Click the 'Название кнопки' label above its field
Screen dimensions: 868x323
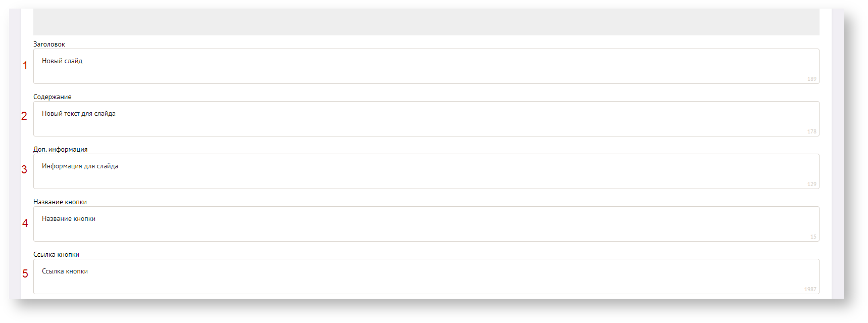(60, 202)
